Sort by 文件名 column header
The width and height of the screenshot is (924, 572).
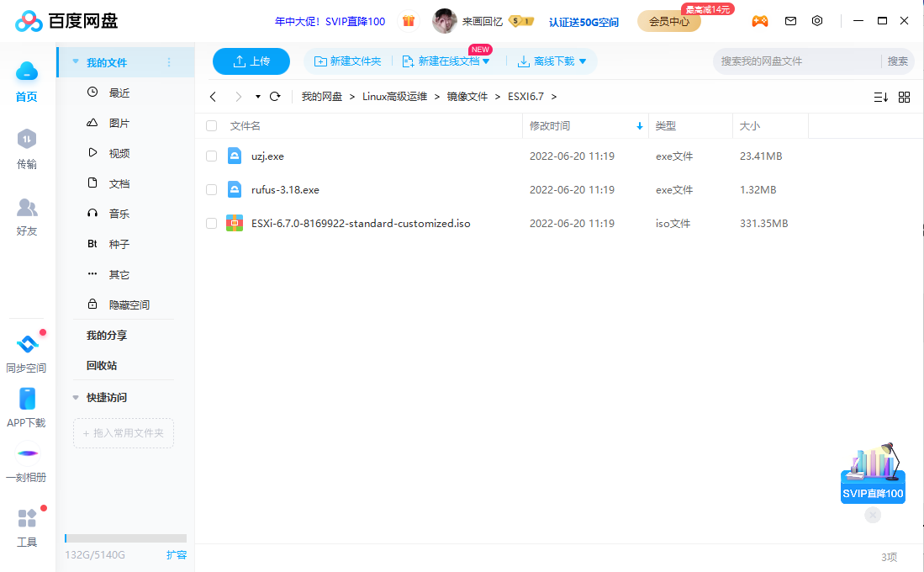[246, 126]
